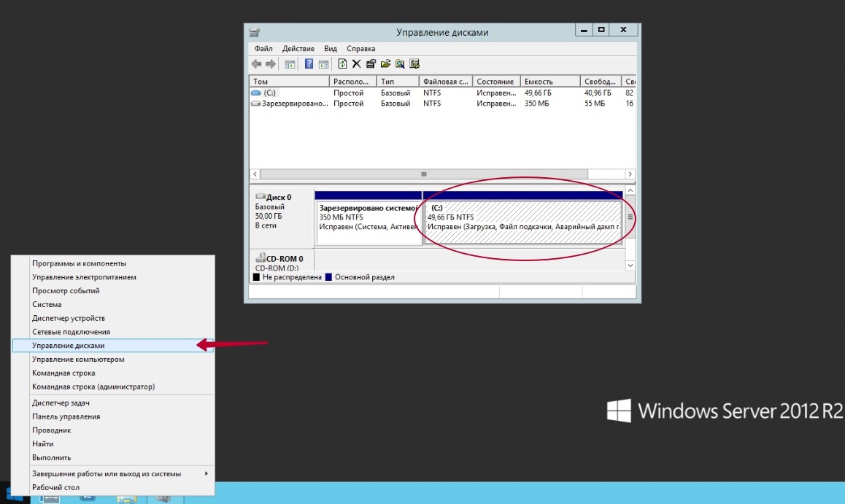
Task: Open the Действие menu
Action: (298, 49)
